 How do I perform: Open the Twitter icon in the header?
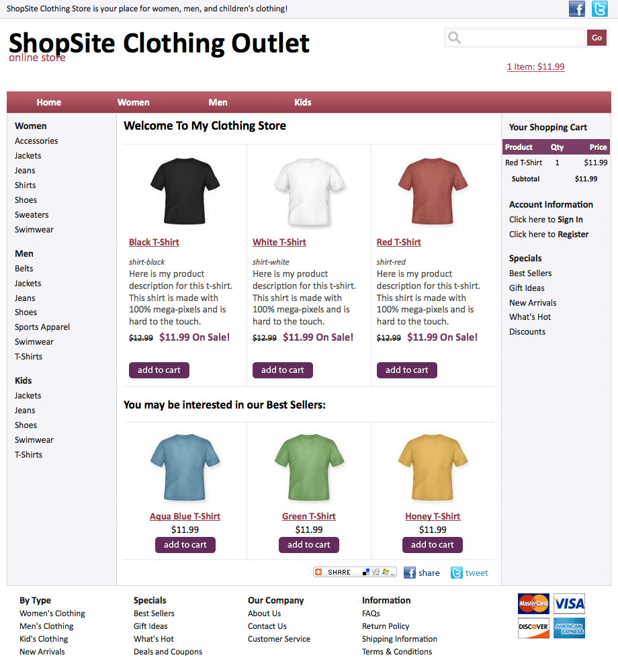coord(600,9)
